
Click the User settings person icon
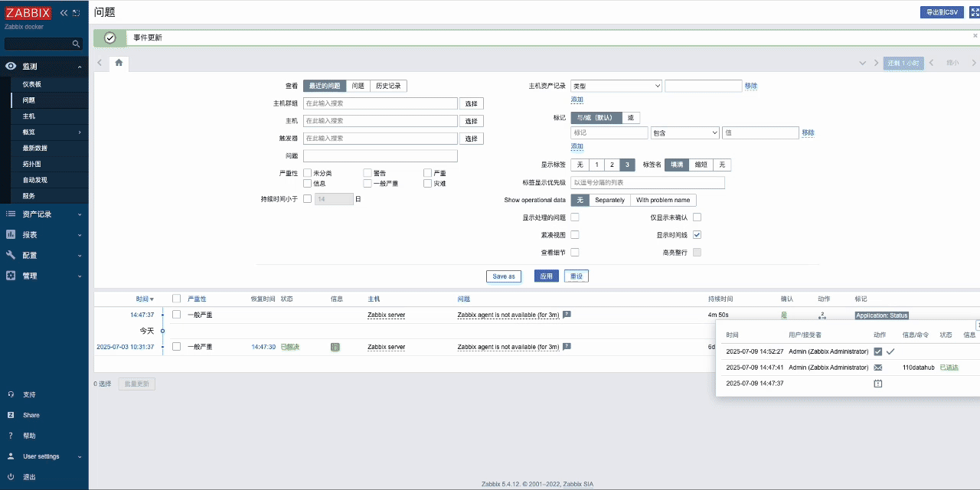[x=11, y=456]
